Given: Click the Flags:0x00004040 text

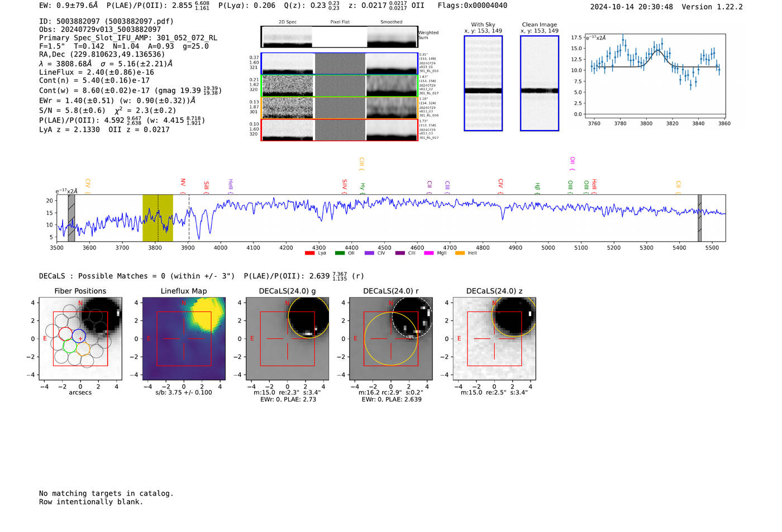Looking at the screenshot, I should tap(473, 6).
